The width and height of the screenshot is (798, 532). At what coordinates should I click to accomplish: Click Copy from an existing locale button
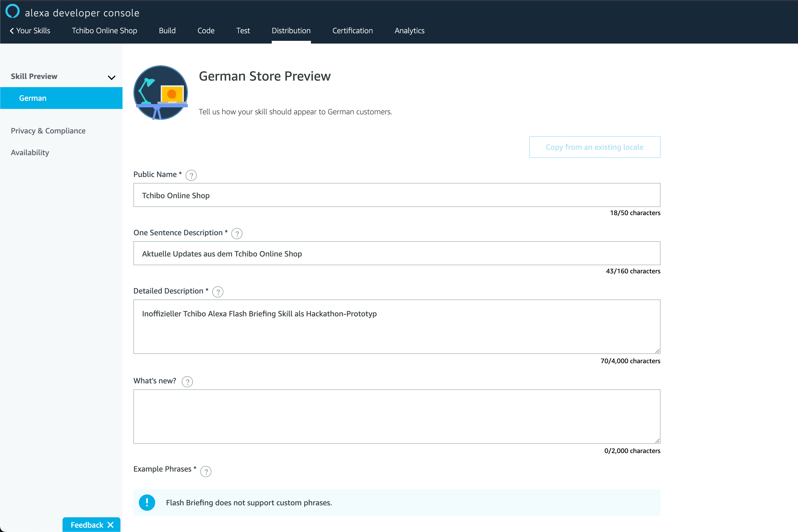[594, 147]
